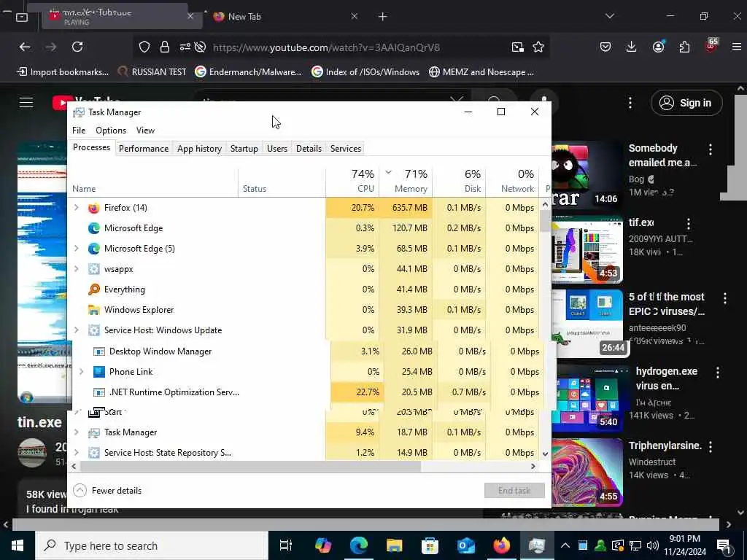The width and height of the screenshot is (747, 560).
Task: Open Task View on the taskbar
Action: tap(286, 545)
